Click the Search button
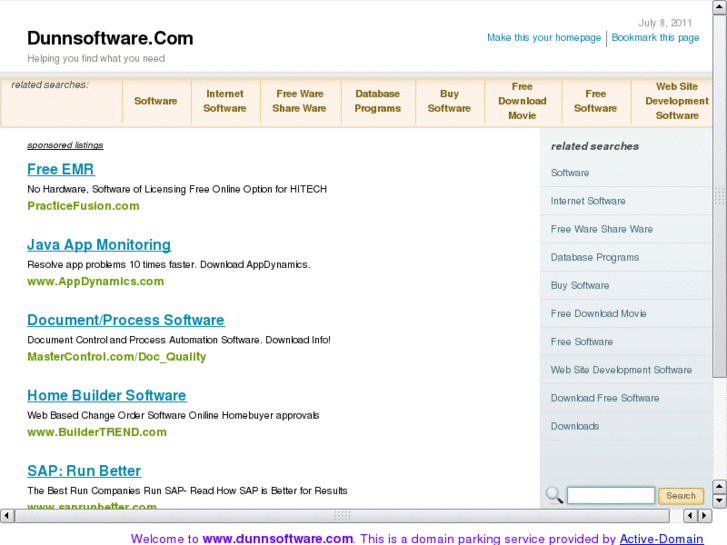The image size is (727, 545). [681, 495]
